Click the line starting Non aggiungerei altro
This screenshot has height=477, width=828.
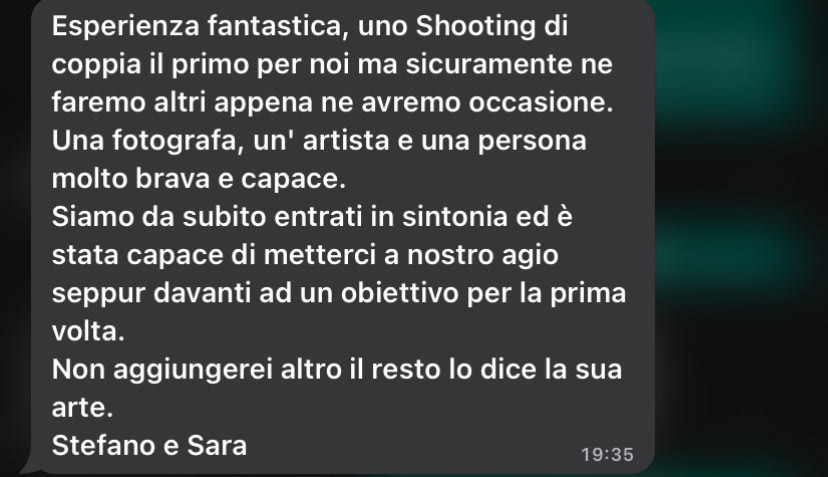337,369
